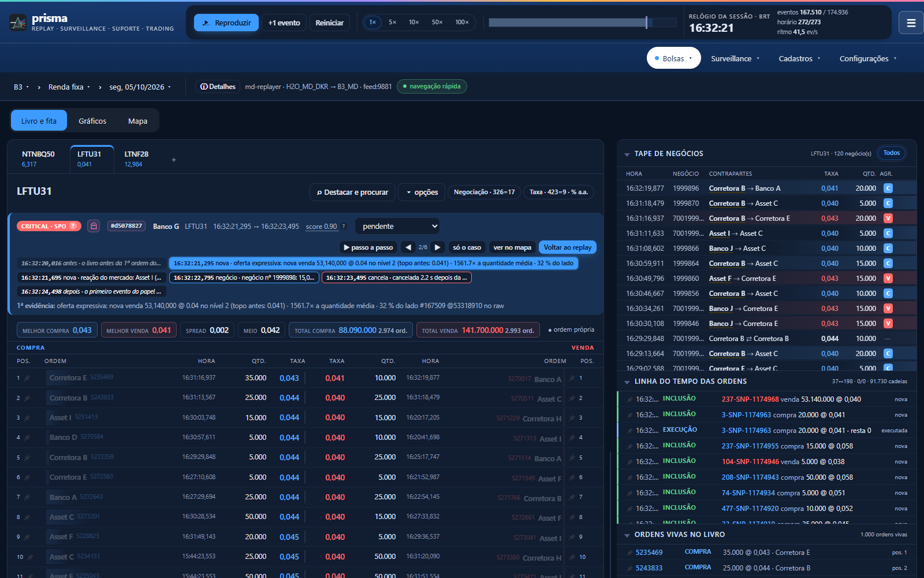Open the Bolsas dropdown menu
The height and width of the screenshot is (578, 924).
[673, 58]
